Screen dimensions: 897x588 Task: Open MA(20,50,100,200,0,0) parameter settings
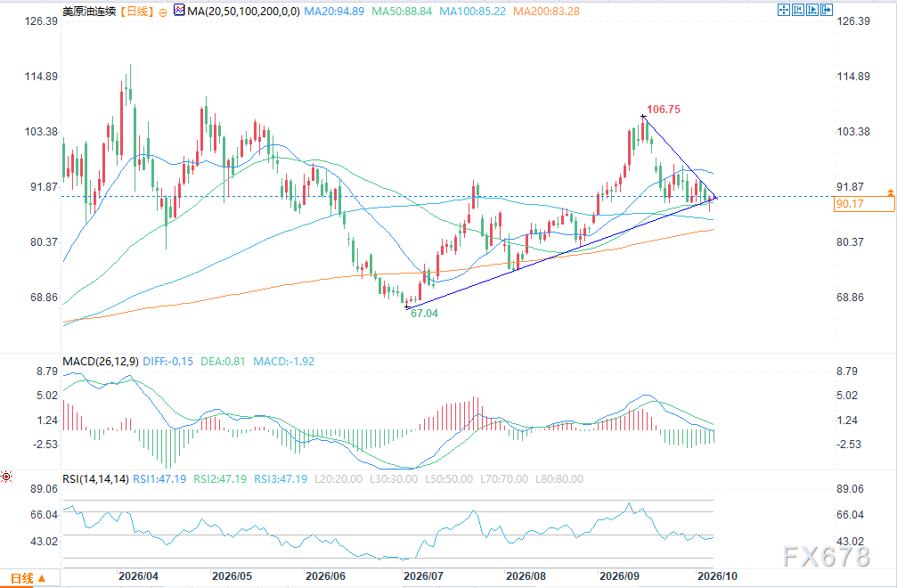(x=244, y=11)
